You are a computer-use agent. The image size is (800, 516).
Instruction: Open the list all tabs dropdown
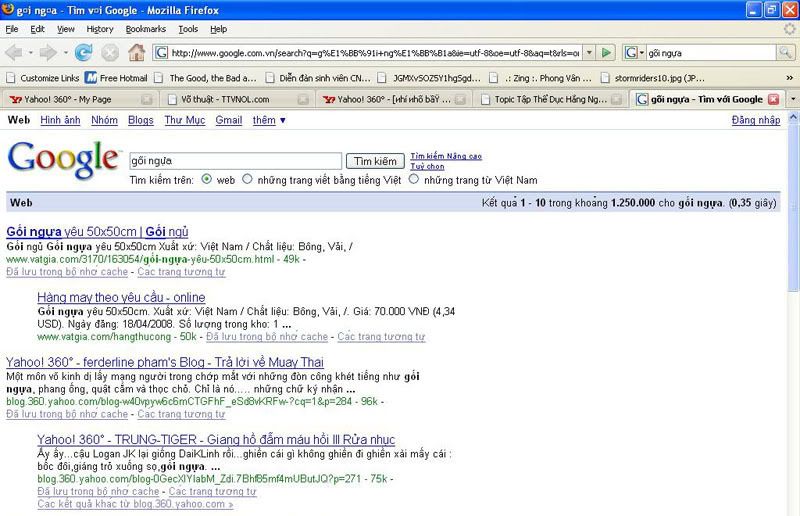point(793,99)
